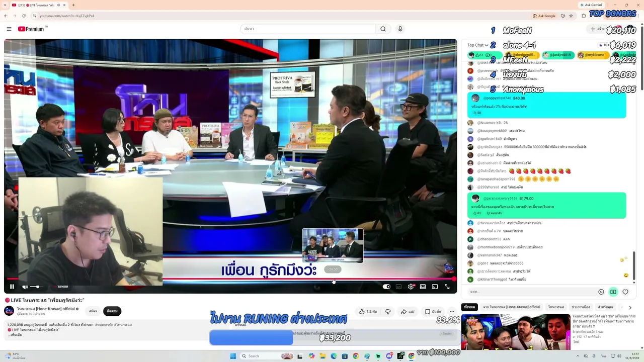Image resolution: width=644 pixels, height=362 pixels.
Task: Select the ทั้งหมด filter chip
Action: (469, 307)
